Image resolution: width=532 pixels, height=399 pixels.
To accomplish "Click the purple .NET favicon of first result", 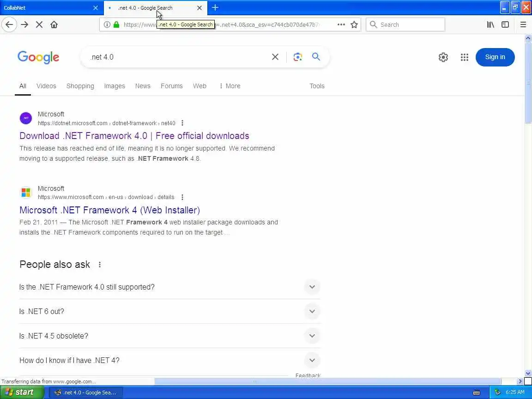I will point(26,118).
